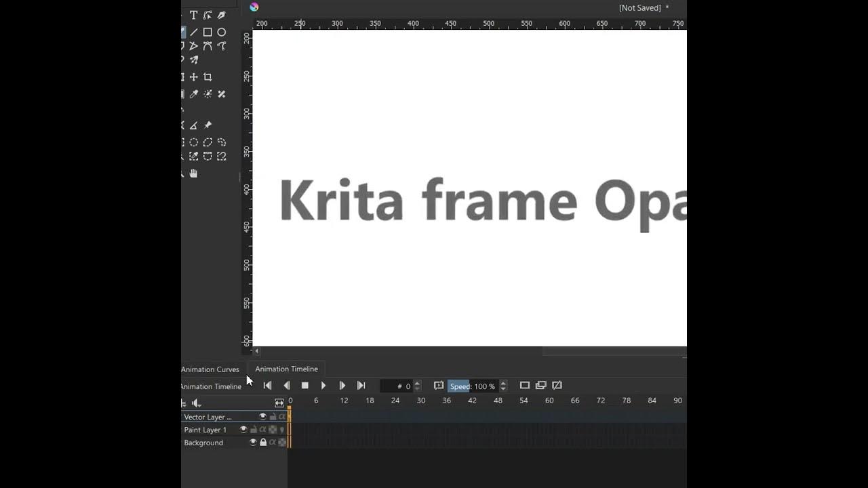Toggle the drop frames button
The height and width of the screenshot is (488, 868).
[439, 386]
